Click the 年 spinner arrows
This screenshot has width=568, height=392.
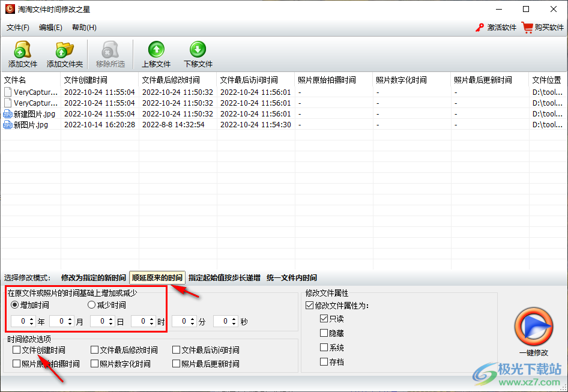(31, 321)
